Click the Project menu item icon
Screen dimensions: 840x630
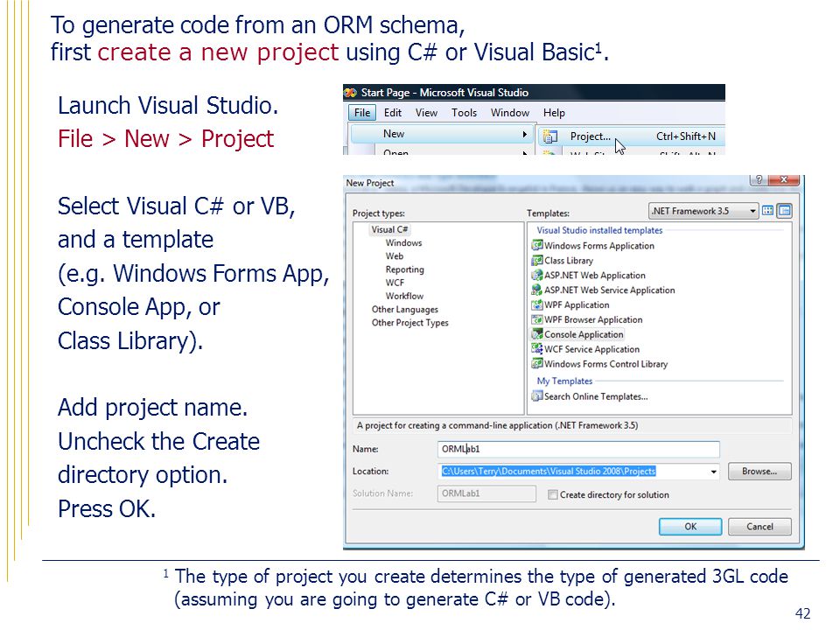pos(550,136)
